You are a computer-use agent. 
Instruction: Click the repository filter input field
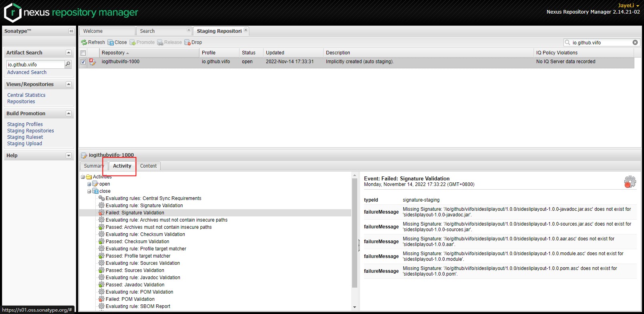[x=601, y=42]
